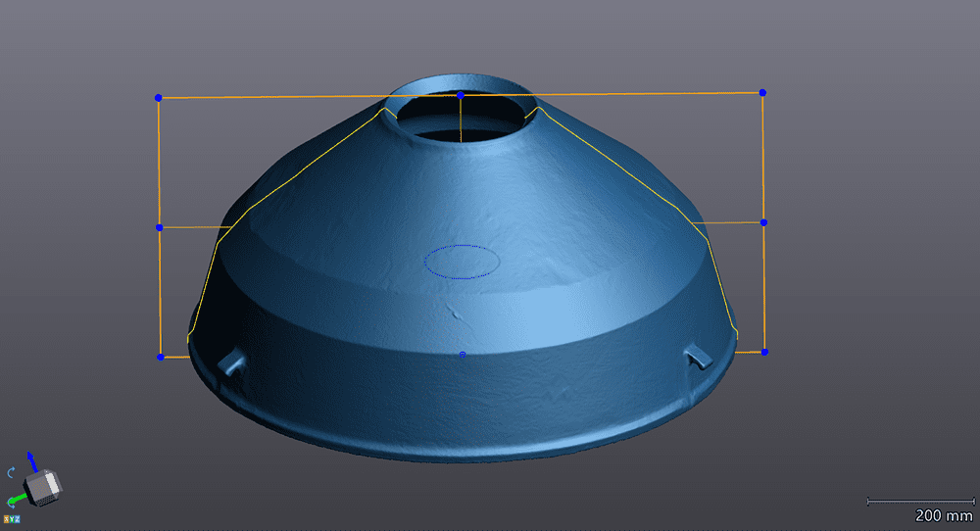Click the XYZ coordinate system icon

(12, 519)
